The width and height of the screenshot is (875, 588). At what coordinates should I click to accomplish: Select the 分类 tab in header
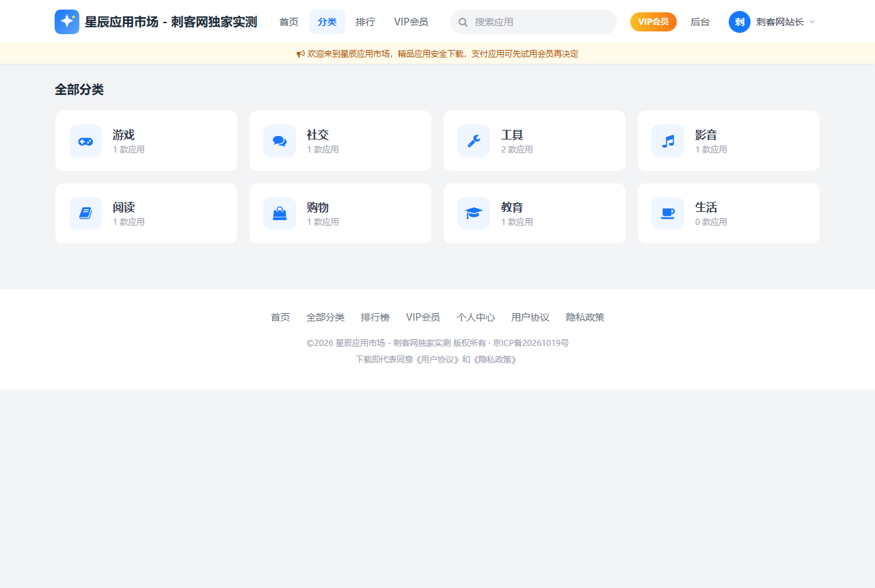[327, 22]
